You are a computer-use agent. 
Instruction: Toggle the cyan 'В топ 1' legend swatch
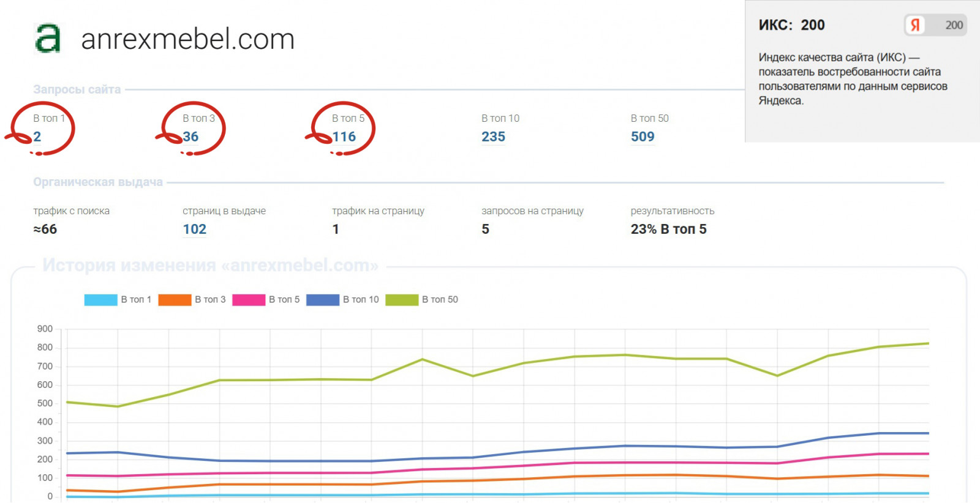click(100, 300)
